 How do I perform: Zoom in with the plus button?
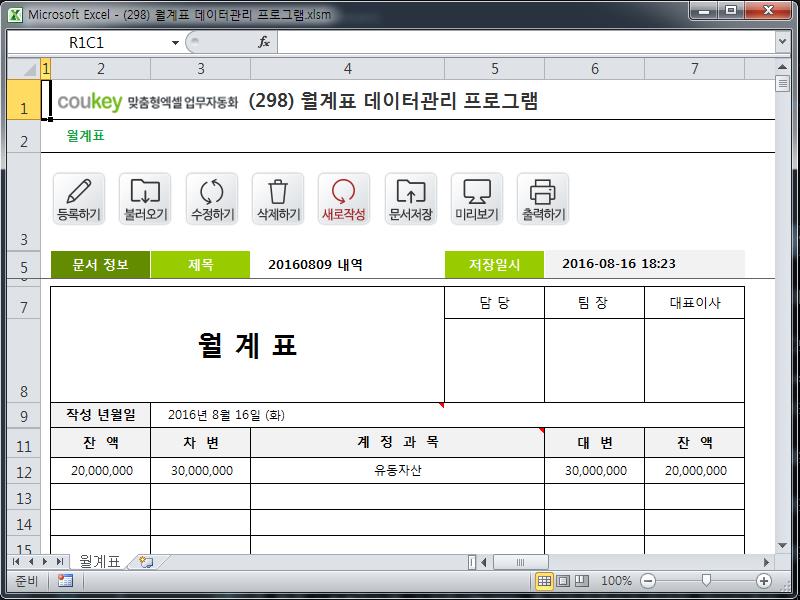(x=764, y=581)
